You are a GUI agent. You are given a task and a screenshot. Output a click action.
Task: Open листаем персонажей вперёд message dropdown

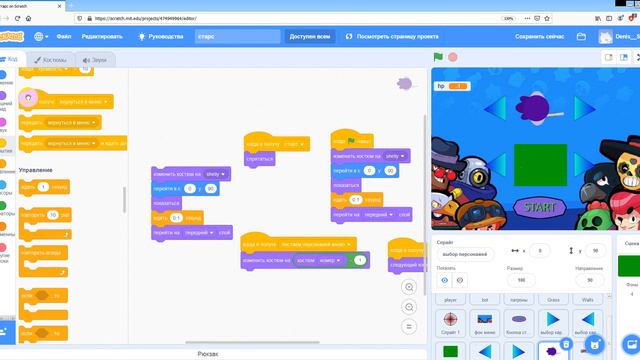pyautogui.click(x=316, y=244)
